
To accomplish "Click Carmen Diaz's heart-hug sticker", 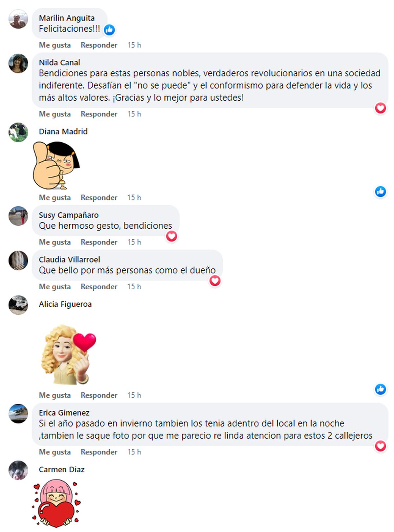I will (x=56, y=503).
